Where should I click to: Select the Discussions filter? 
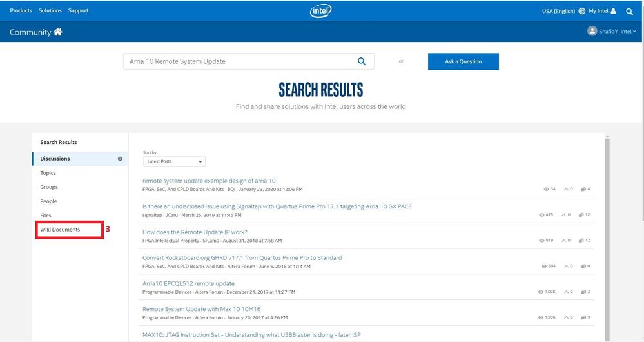click(80, 159)
